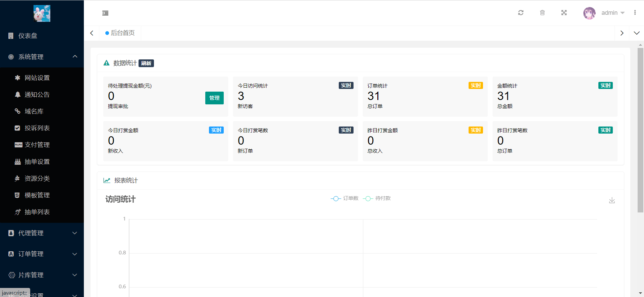Click the trash clear-cache icon
644x297 pixels.
(x=542, y=13)
